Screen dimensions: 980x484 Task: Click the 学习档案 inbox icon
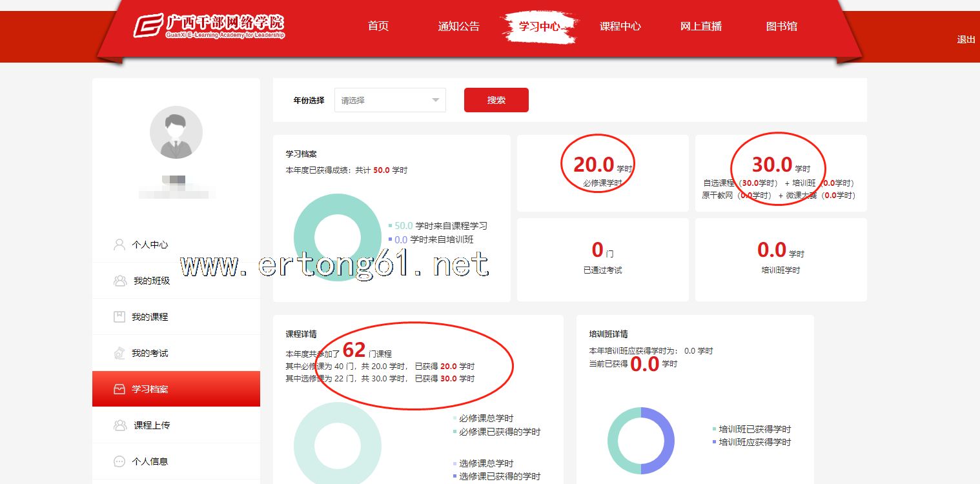(x=119, y=389)
